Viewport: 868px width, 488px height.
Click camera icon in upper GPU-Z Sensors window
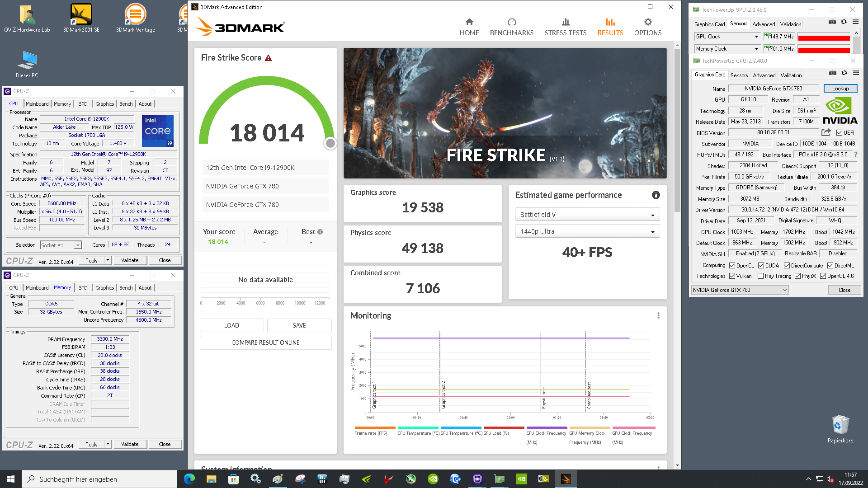(832, 22)
